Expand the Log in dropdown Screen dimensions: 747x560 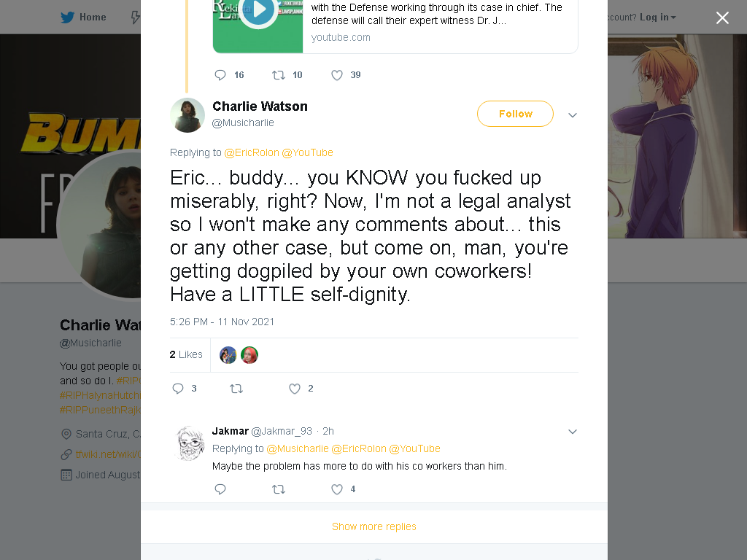[x=658, y=17]
